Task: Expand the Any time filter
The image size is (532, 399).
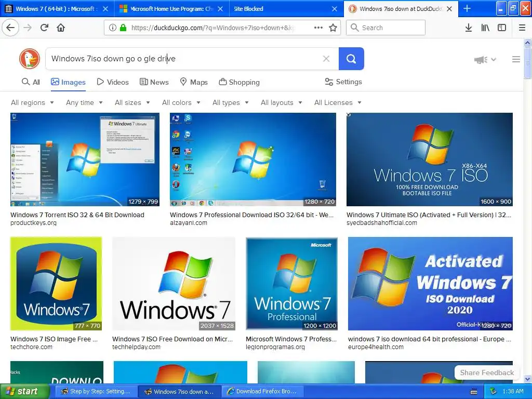Action: pyautogui.click(x=84, y=102)
